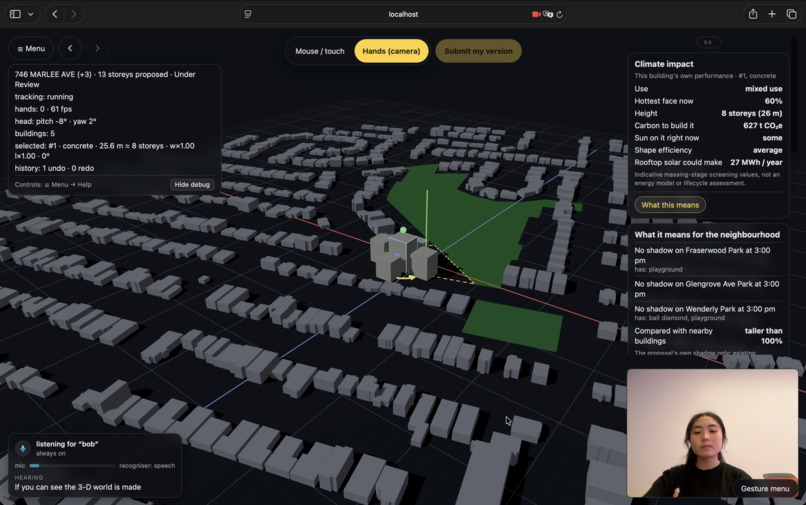This screenshot has height=505, width=806.
Task: Go forward in Safari browser
Action: pyautogui.click(x=74, y=14)
